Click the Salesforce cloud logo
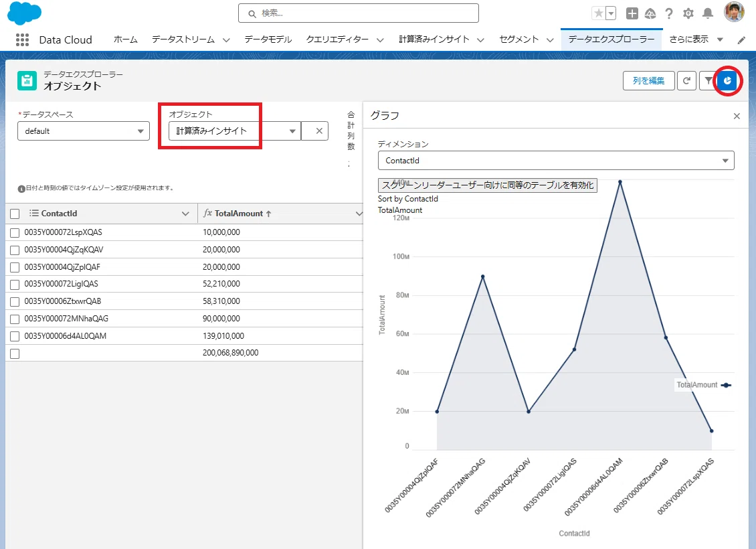 (x=24, y=13)
